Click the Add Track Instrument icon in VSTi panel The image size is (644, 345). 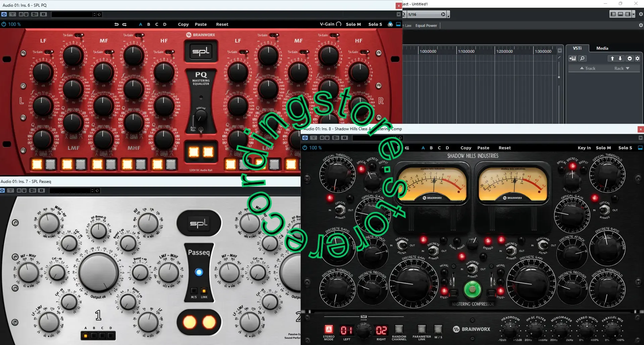[x=573, y=58]
